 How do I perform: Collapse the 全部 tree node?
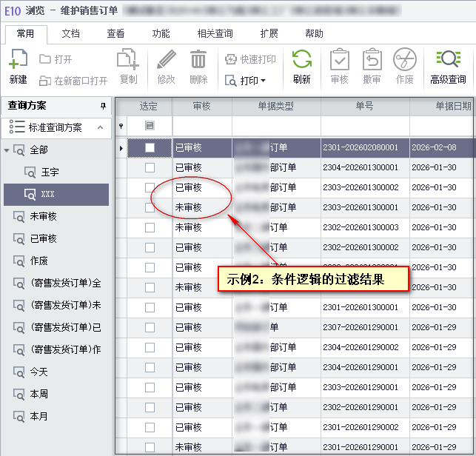coord(8,150)
